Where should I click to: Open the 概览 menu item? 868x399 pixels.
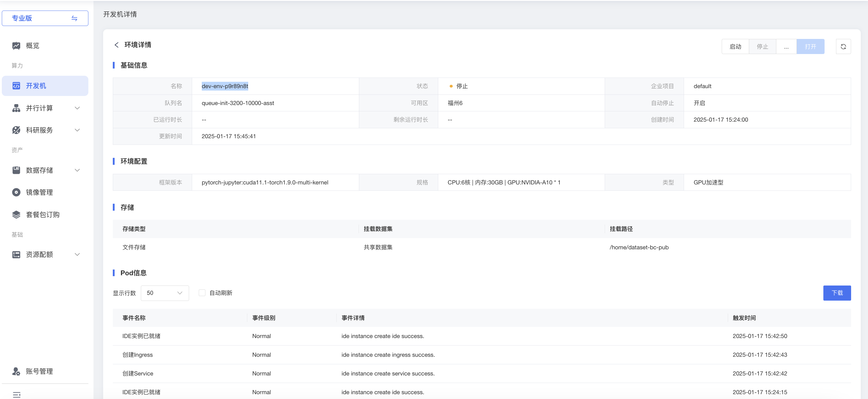tap(45, 46)
